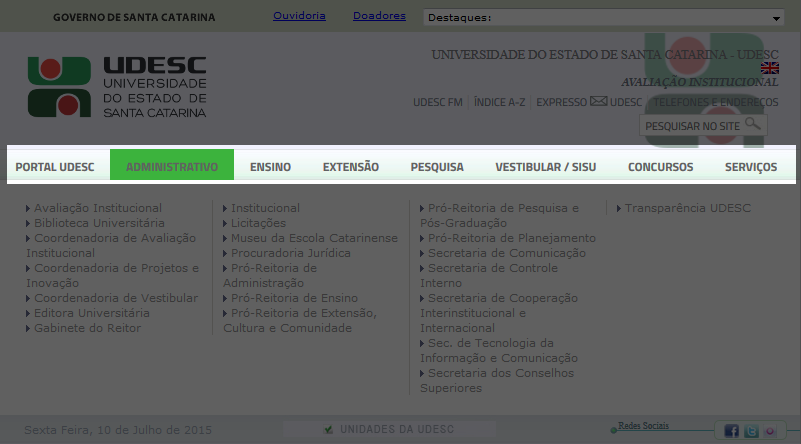Viewport: 801px width, 444px height.
Task: Click the Unidades da UDESC button
Action: click(x=389, y=430)
